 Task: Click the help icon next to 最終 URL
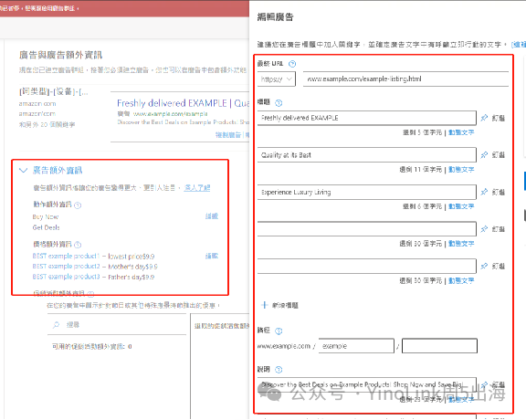coord(292,64)
